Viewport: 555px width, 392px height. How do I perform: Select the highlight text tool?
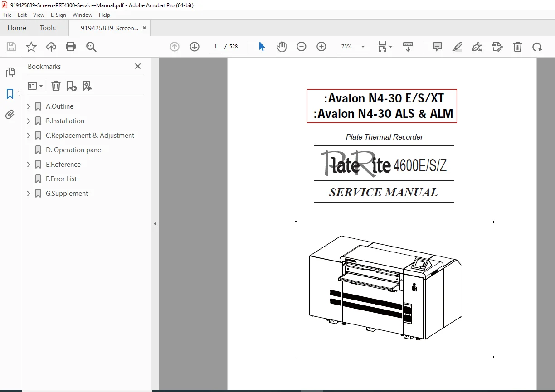click(458, 47)
